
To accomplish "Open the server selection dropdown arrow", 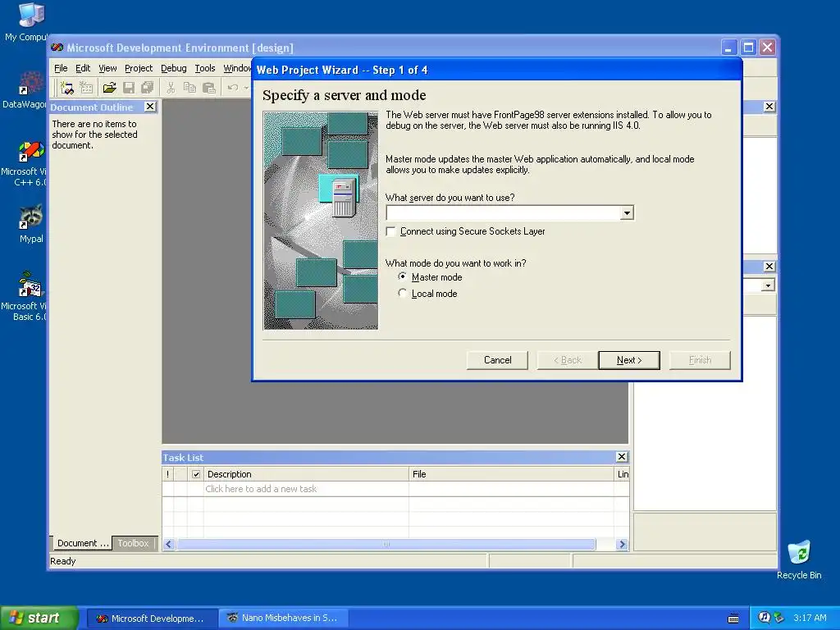I will (627, 213).
